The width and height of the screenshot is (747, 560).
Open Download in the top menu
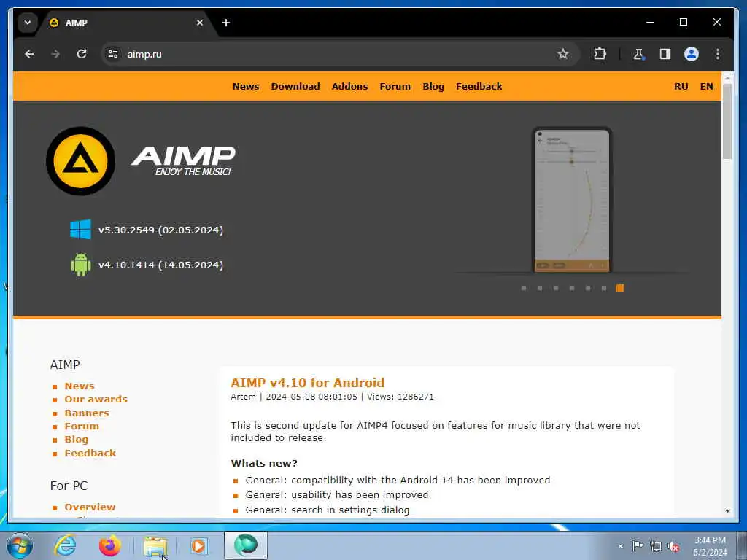point(295,87)
